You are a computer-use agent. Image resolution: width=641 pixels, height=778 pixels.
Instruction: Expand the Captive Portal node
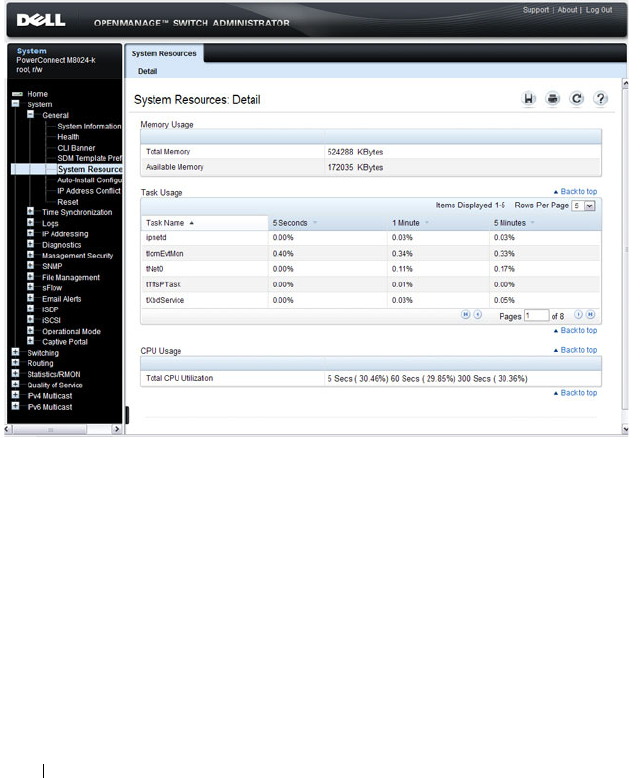click(30, 341)
